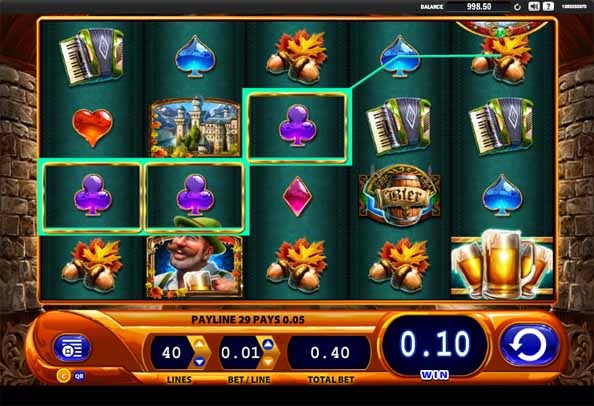Open the help question mark icon

pyautogui.click(x=548, y=6)
